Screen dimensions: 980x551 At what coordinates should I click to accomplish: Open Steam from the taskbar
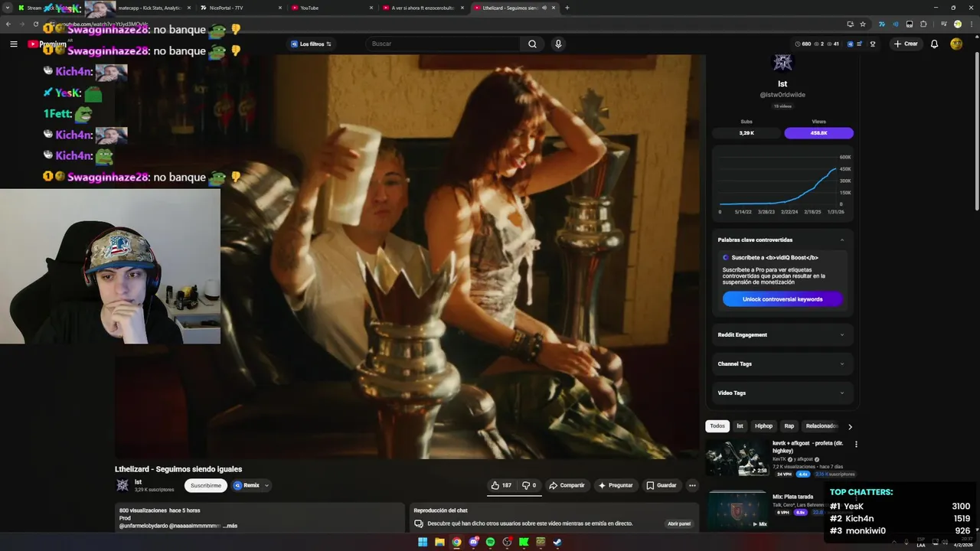click(x=557, y=543)
